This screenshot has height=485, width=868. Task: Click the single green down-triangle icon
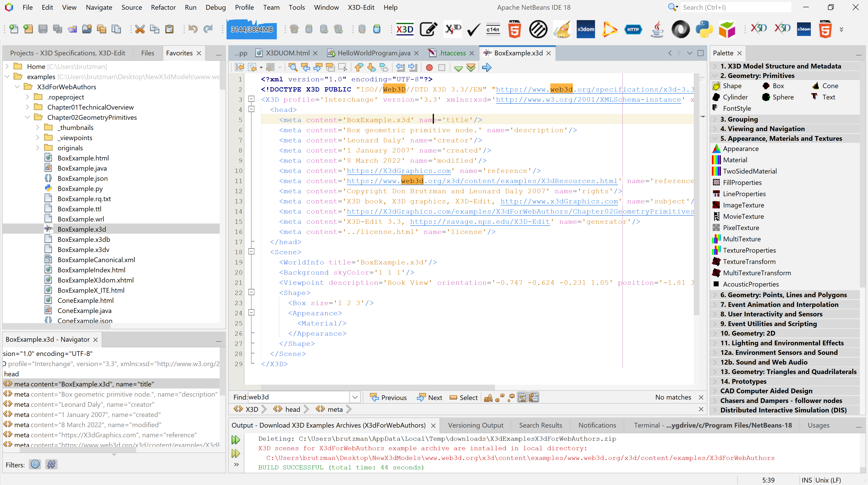(x=458, y=68)
